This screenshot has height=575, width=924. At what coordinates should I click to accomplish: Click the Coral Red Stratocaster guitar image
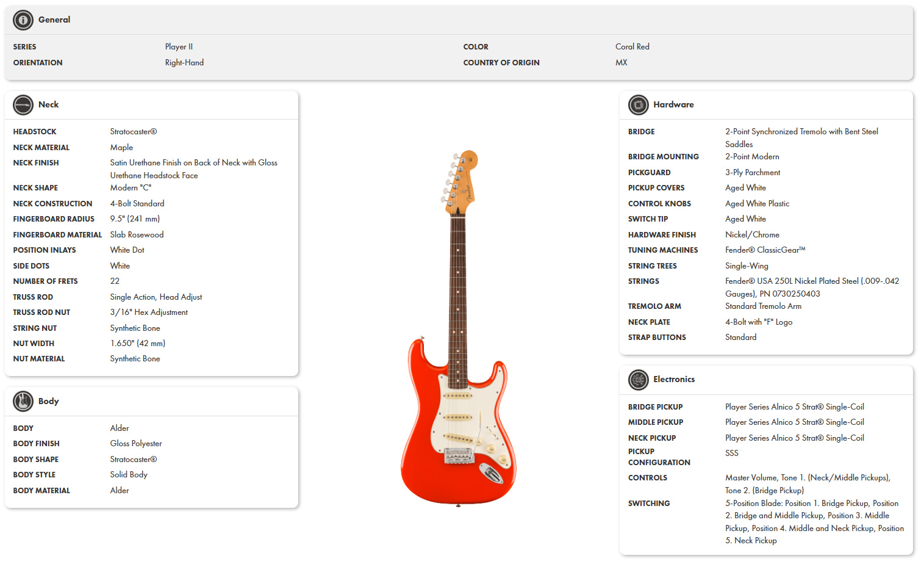(459, 328)
